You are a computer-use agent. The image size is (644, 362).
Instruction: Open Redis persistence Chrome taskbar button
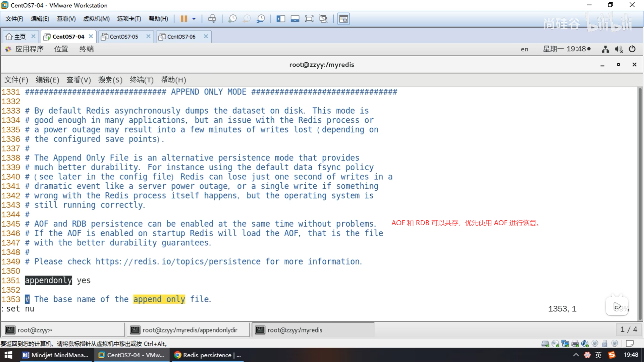click(x=208, y=355)
